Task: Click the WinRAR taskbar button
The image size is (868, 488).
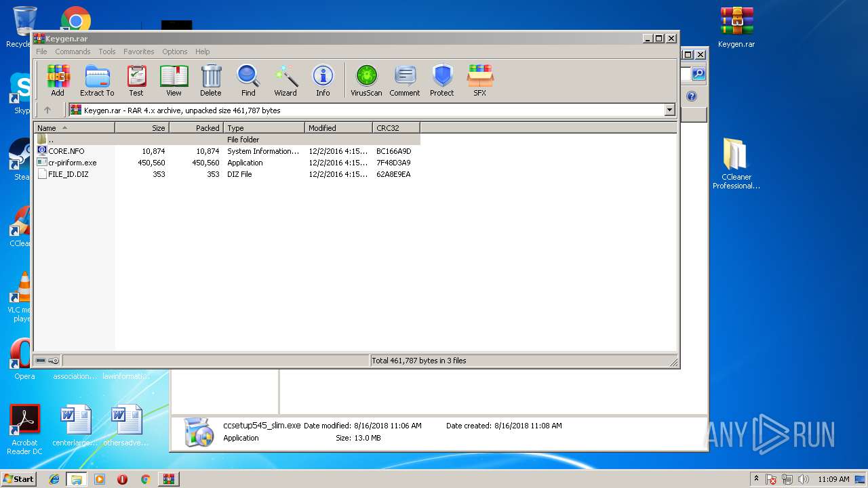Action: (168, 479)
